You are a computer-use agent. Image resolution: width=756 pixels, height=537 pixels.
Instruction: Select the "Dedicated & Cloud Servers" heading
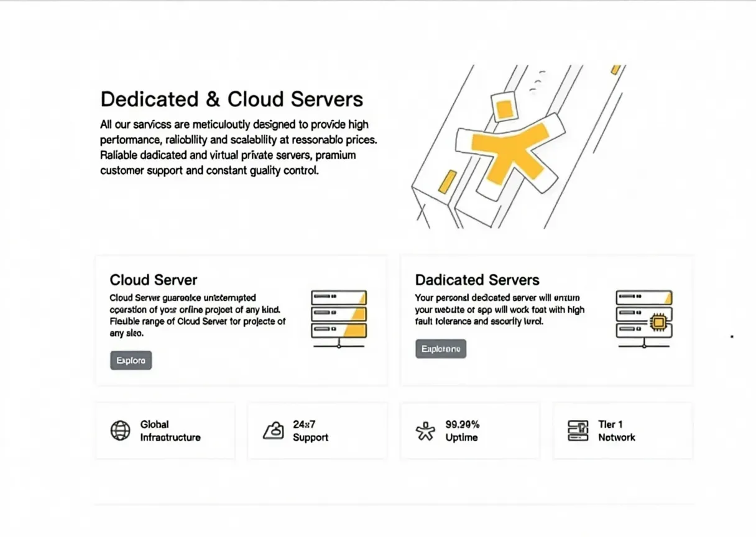tap(232, 99)
